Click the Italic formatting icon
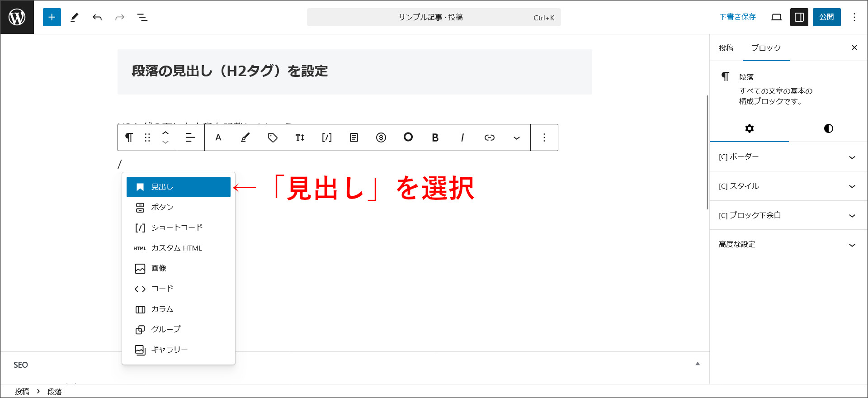The image size is (868, 398). 462,137
